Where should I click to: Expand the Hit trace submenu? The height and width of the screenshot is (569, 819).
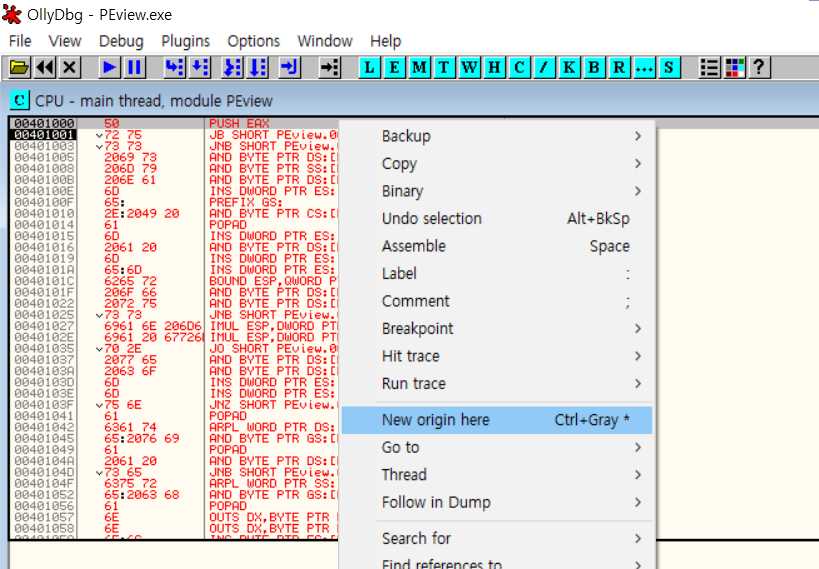(497, 356)
